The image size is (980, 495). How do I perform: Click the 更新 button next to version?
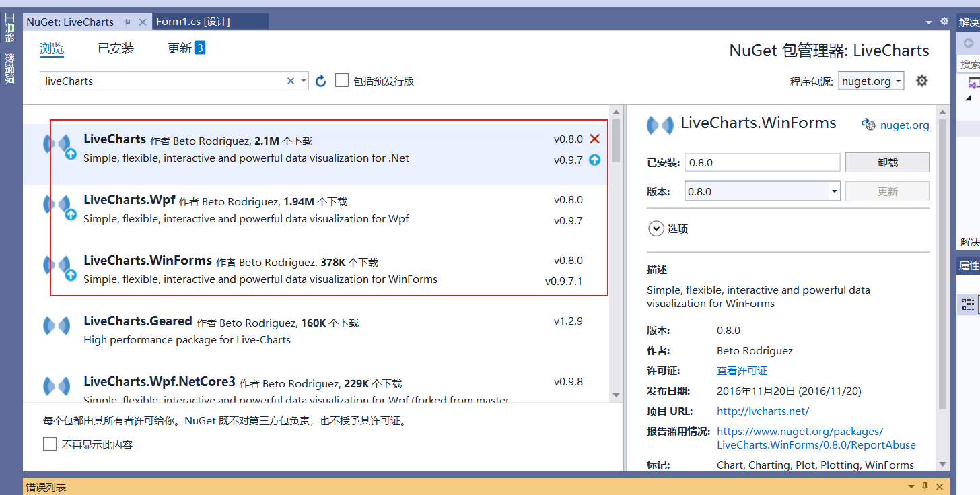point(887,191)
